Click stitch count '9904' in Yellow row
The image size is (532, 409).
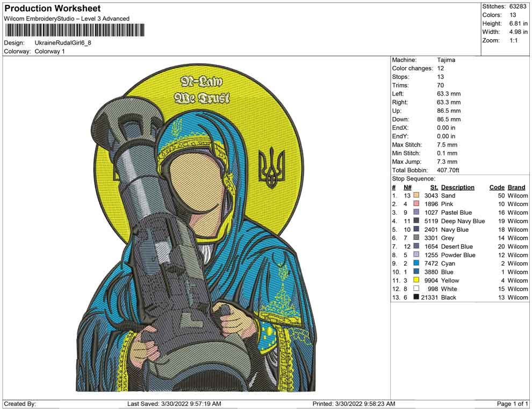[431, 281]
